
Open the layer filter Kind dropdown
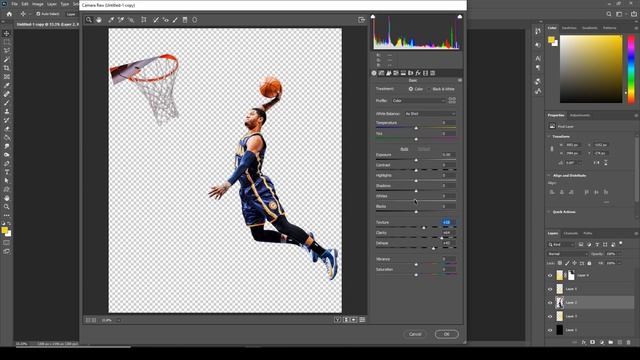(x=561, y=244)
